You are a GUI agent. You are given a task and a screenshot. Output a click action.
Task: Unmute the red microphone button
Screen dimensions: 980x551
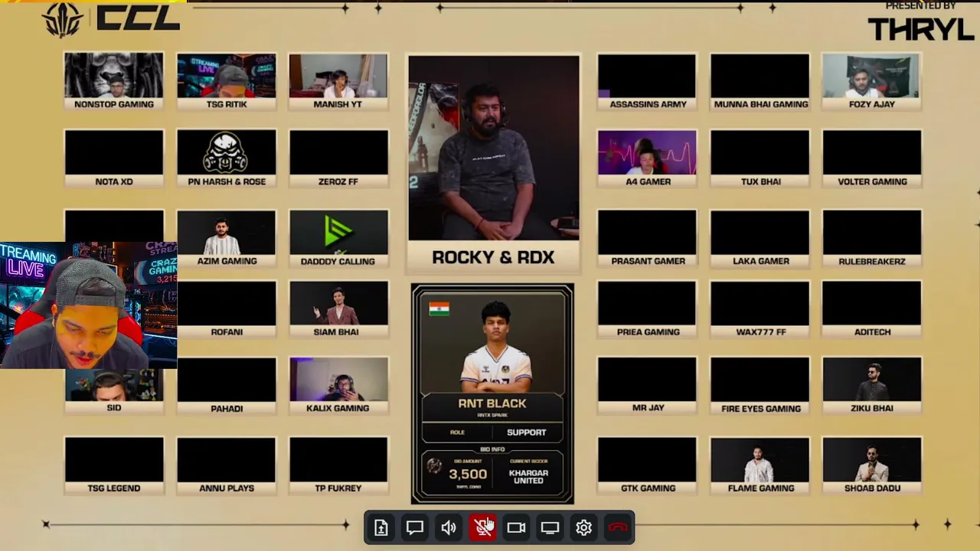483,527
